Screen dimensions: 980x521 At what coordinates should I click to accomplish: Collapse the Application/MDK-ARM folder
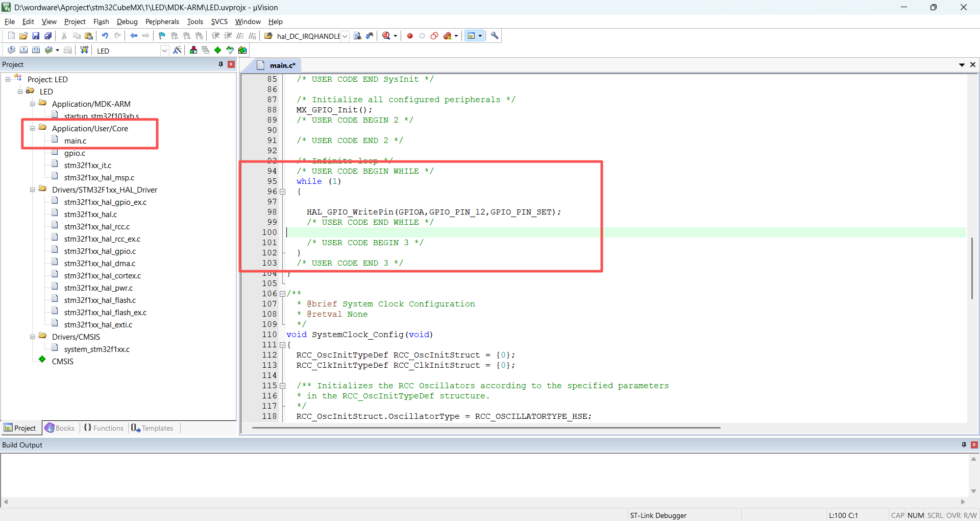click(32, 104)
